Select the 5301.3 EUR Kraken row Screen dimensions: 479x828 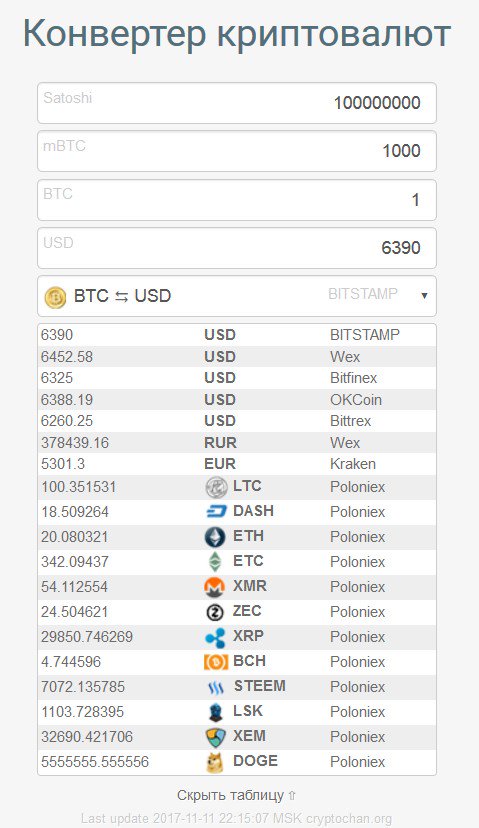pos(237,464)
